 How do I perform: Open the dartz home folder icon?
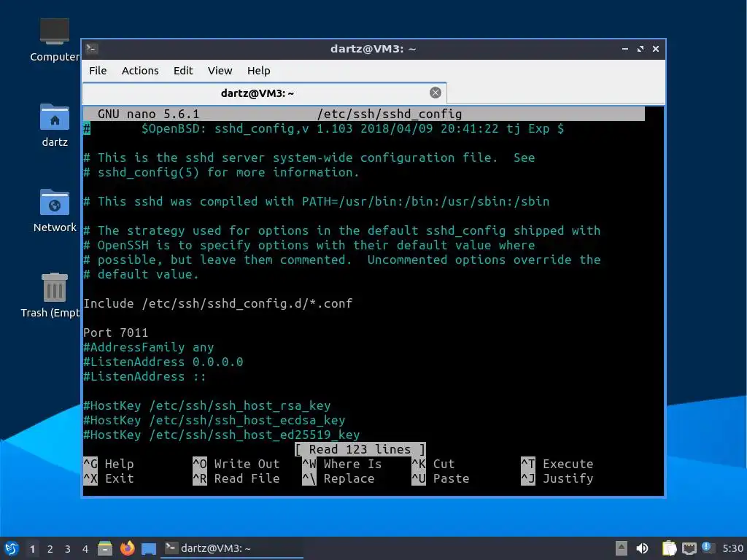click(54, 125)
